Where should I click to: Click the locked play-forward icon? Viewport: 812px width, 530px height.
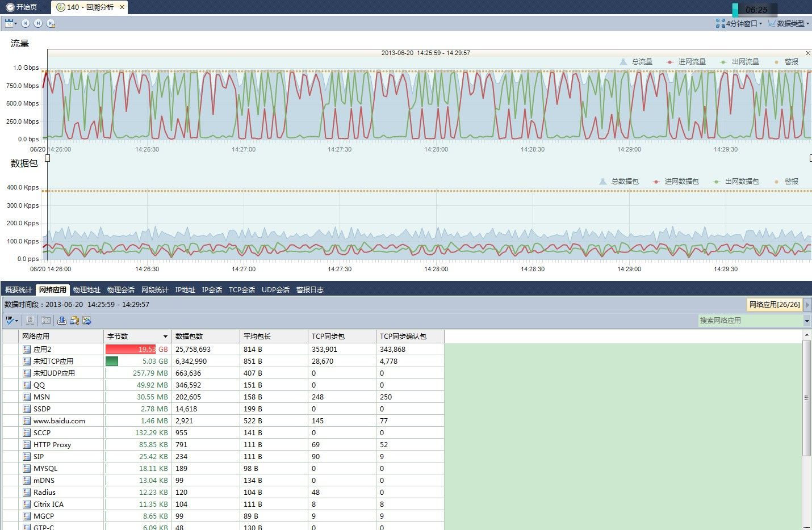tap(51, 23)
